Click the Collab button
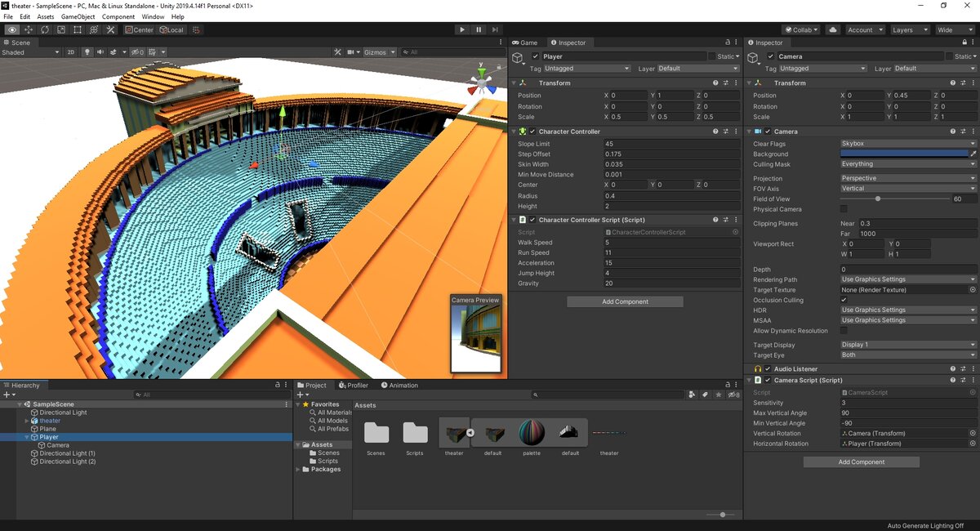980x531 pixels. (801, 29)
